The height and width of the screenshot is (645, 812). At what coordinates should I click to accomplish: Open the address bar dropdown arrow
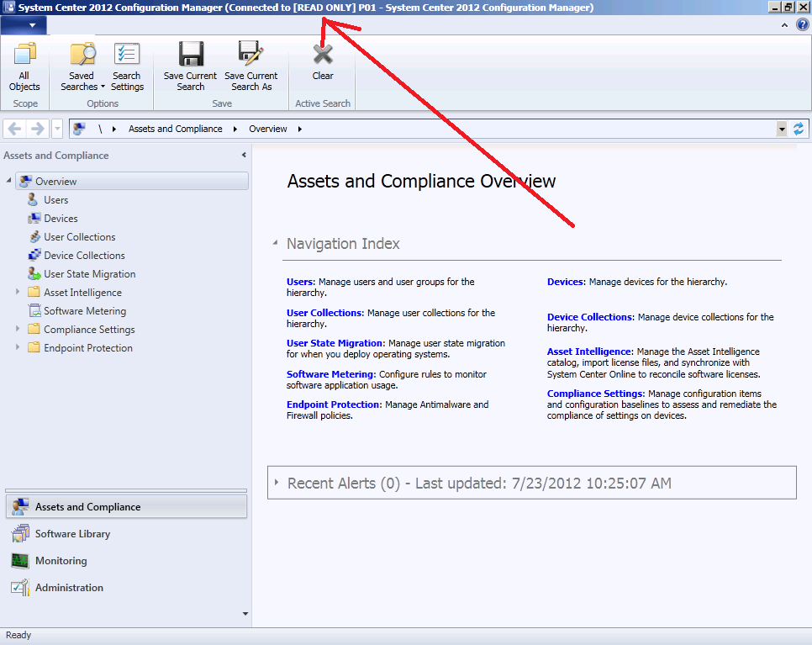pos(782,129)
